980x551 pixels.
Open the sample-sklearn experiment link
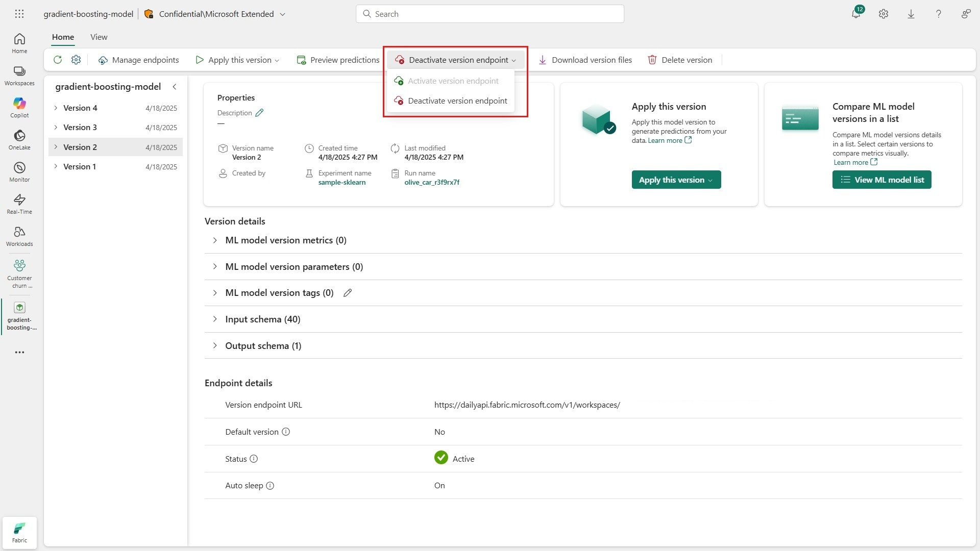(x=341, y=183)
